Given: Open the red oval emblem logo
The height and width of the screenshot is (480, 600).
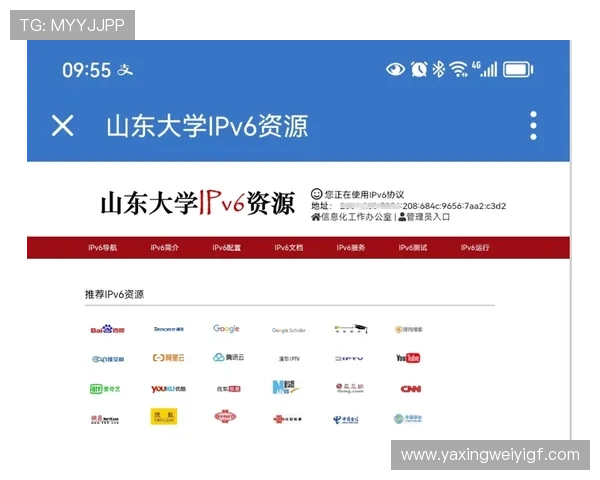Looking at the screenshot, I should pyautogui.click(x=225, y=416).
